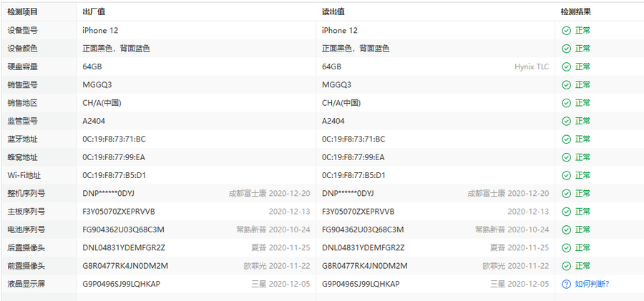Screen dimensions: 644x301
Task: Select the 销售地区 row label
Action: tap(23, 103)
